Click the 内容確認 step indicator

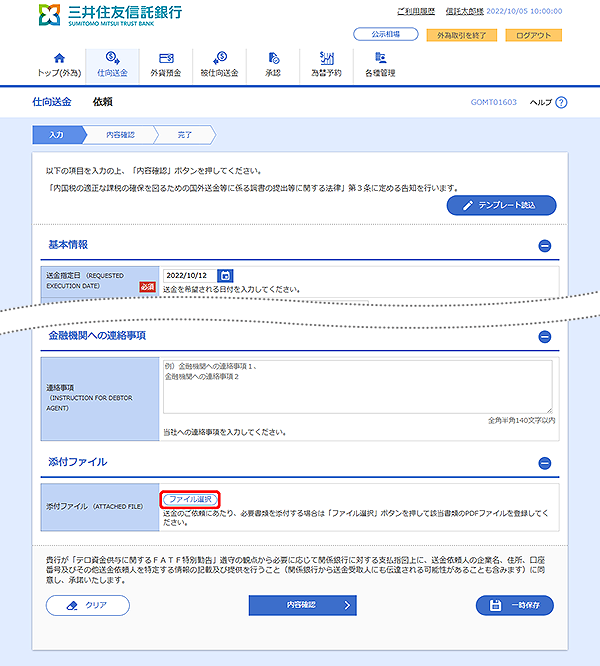pos(121,135)
